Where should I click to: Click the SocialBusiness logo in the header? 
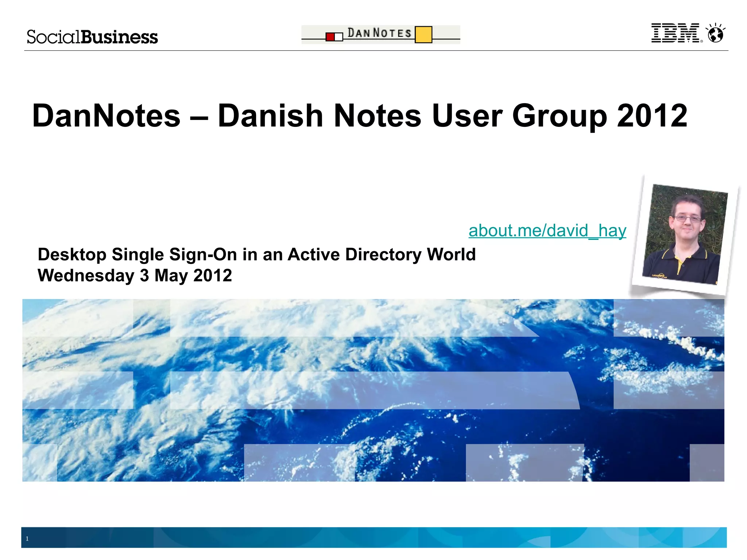tap(92, 37)
